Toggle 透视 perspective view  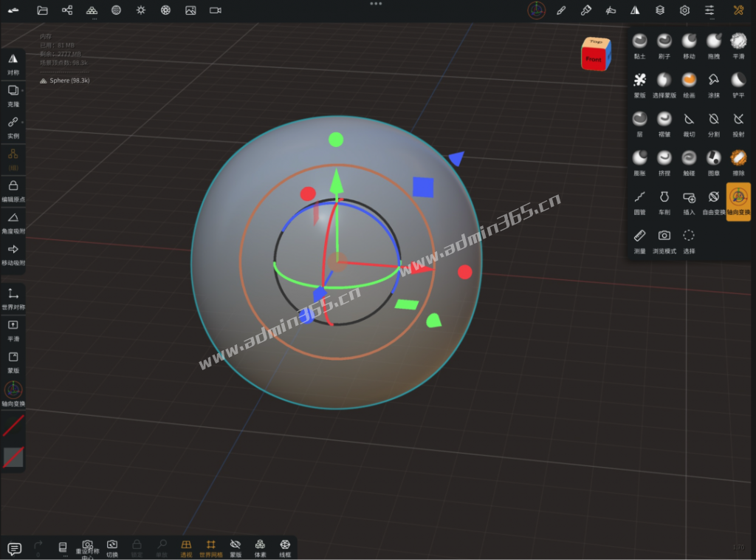186,548
